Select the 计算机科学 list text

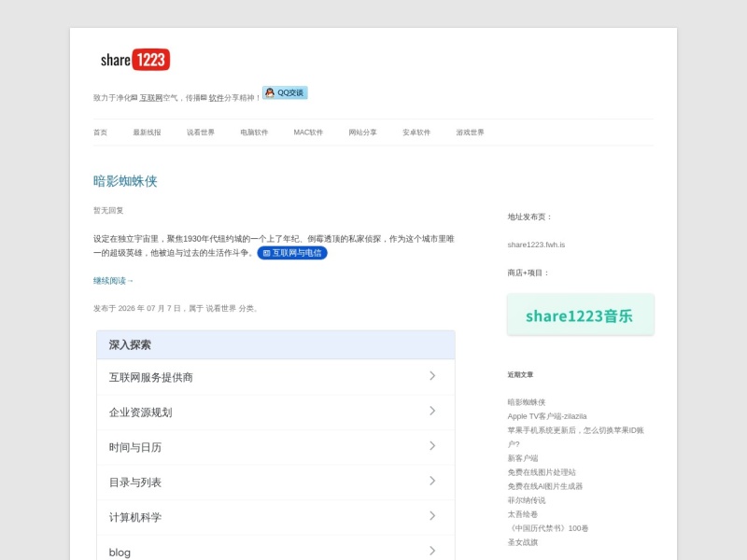135,518
